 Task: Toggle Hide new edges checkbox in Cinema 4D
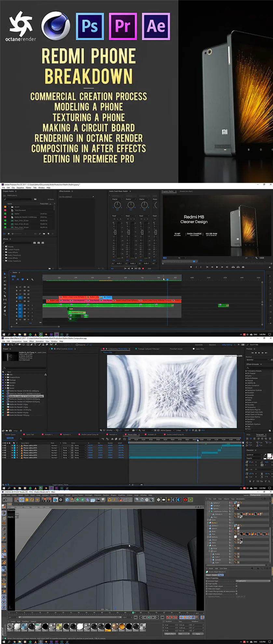pyautogui.click(x=237, y=589)
